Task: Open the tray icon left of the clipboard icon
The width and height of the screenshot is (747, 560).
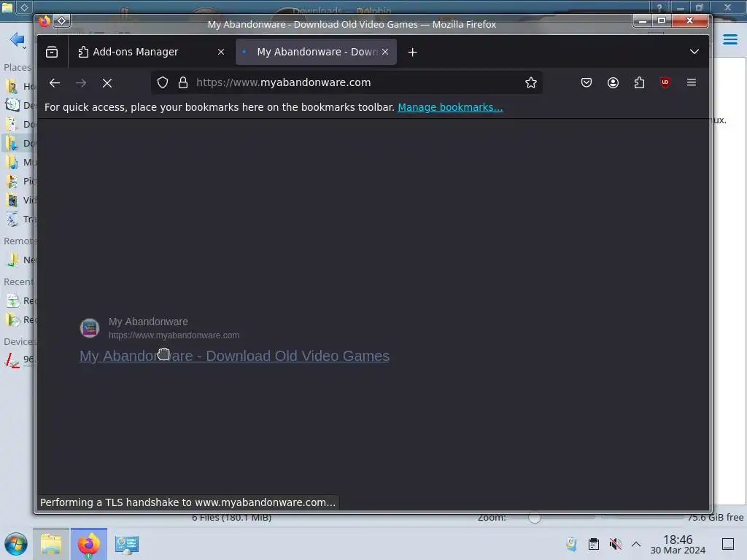Action: [572, 544]
